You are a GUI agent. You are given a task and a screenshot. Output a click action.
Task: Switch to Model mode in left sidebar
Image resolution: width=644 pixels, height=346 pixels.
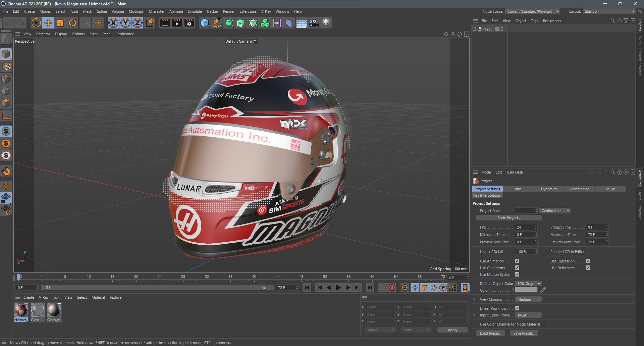6,54
